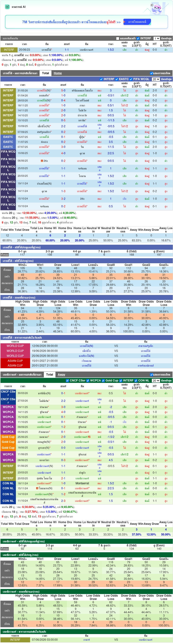Toggle the Gold Cup filter checkbox
This screenshot has width=173, height=644.
[103, 381]
